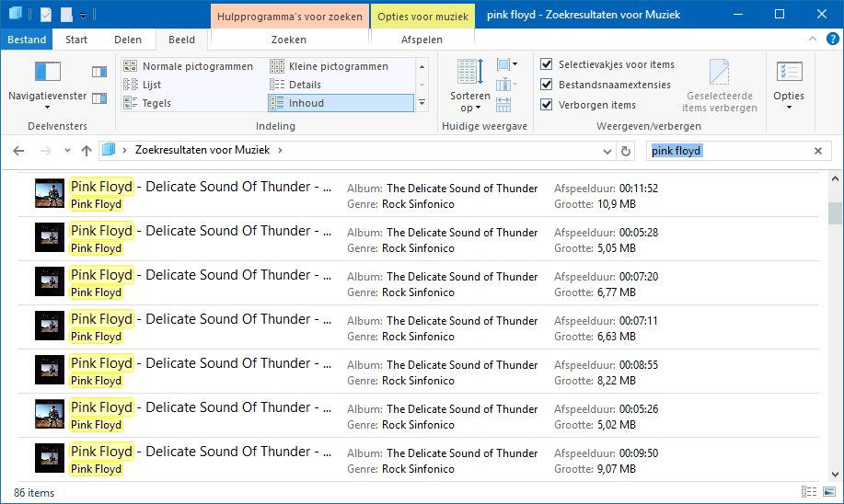Screen dimensions: 844x504
Task: Switch to the Start ribbon tab
Action: point(76,40)
